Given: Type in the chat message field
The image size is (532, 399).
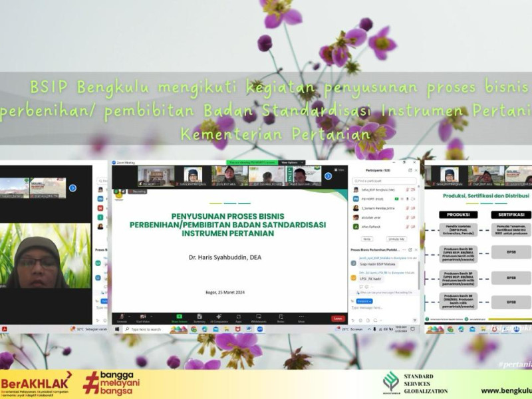Looking at the screenshot, I should pyautogui.click(x=384, y=308).
